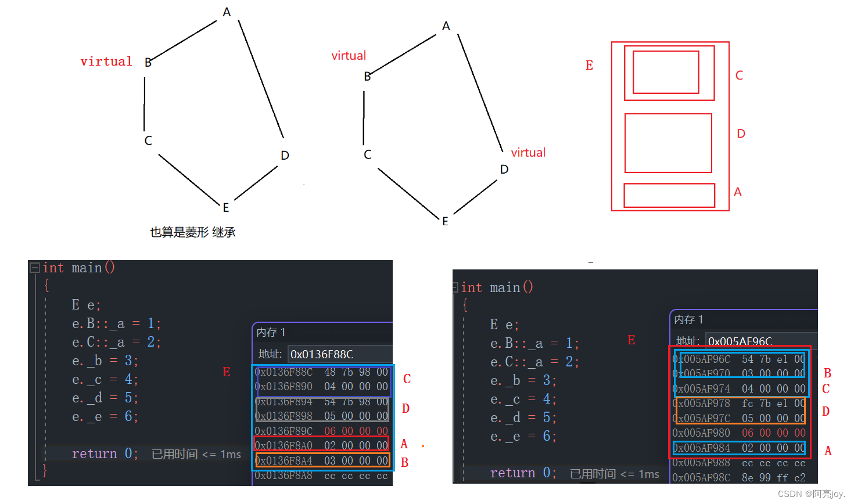Select memory row 0x005AF98C with 8e 99 ff
854x504 pixels.
pyautogui.click(x=740, y=478)
